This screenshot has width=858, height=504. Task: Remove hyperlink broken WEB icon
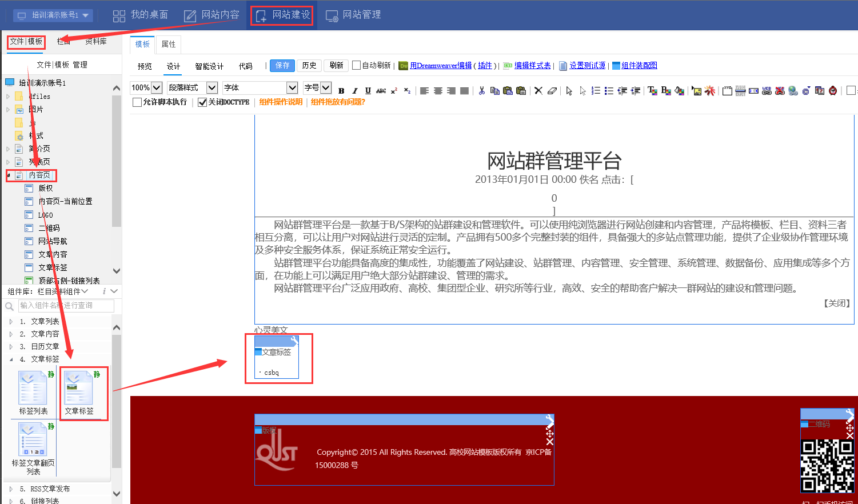[780, 90]
